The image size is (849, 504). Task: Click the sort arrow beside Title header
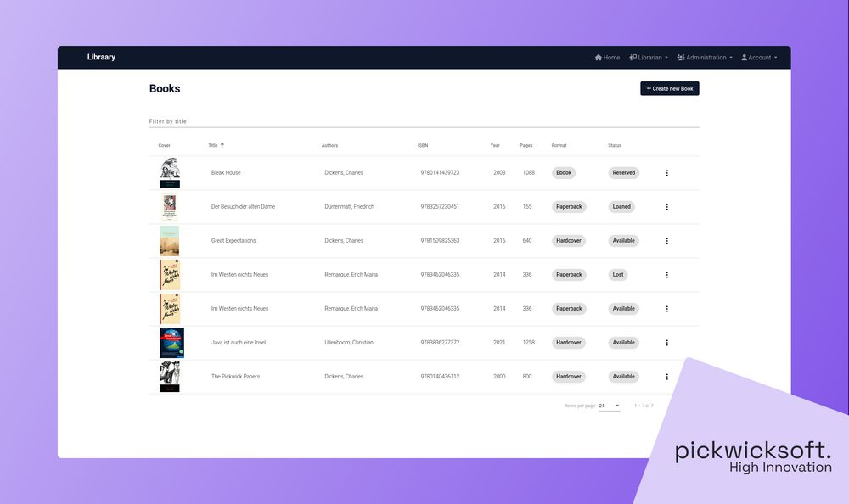pyautogui.click(x=222, y=145)
